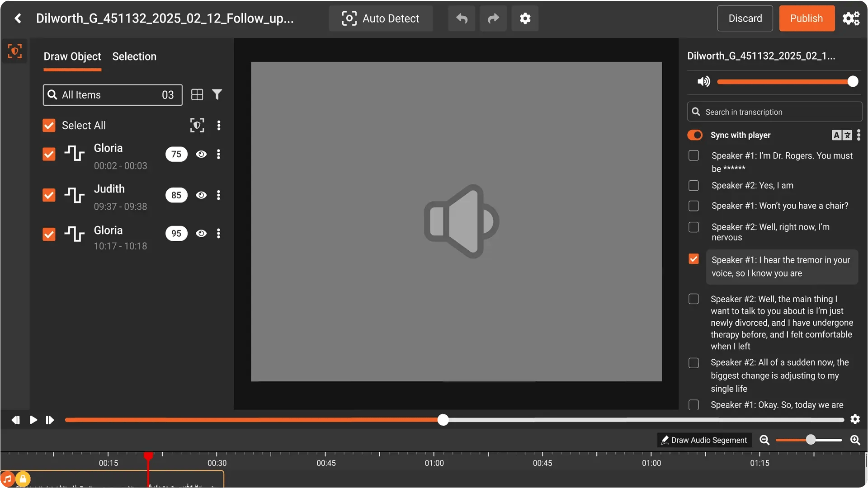Uncheck "I hear the tremor" transcript line

[x=693, y=259]
